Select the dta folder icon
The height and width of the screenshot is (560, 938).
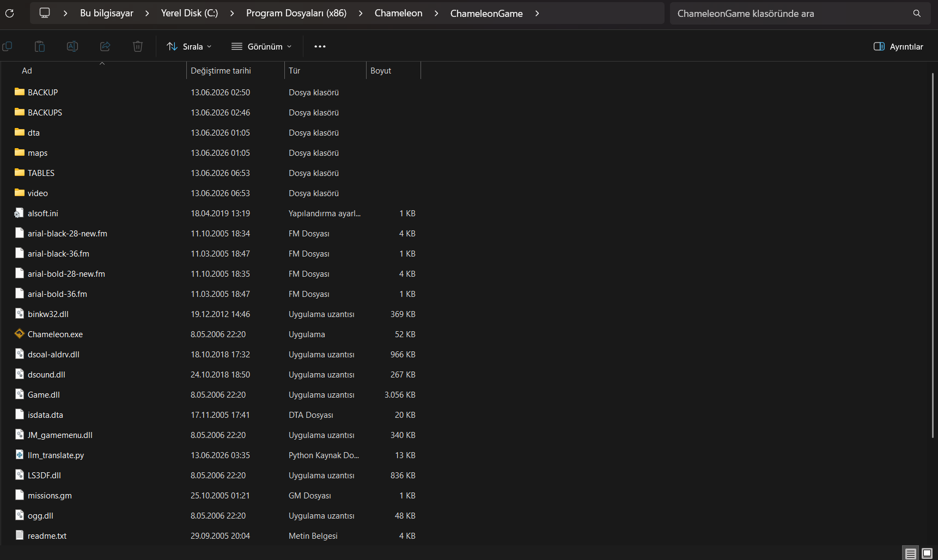coord(20,132)
